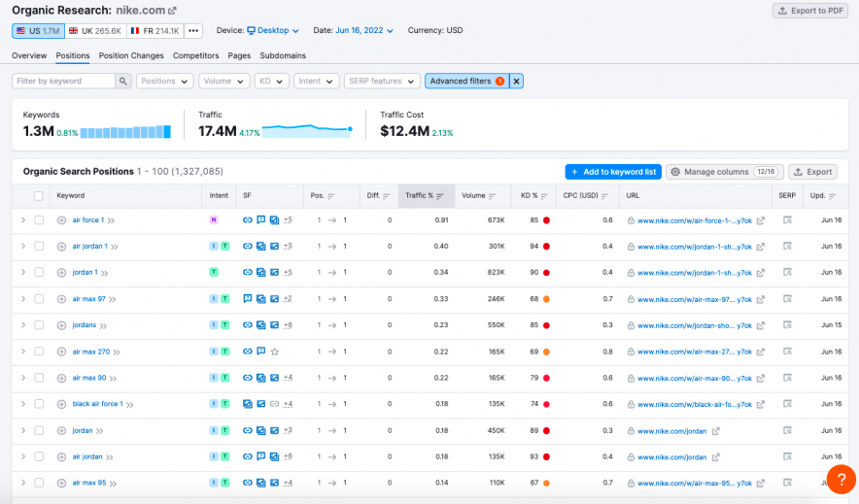Image resolution: width=859 pixels, height=504 pixels.
Task: Switch to the Position Changes tab
Action: (131, 55)
